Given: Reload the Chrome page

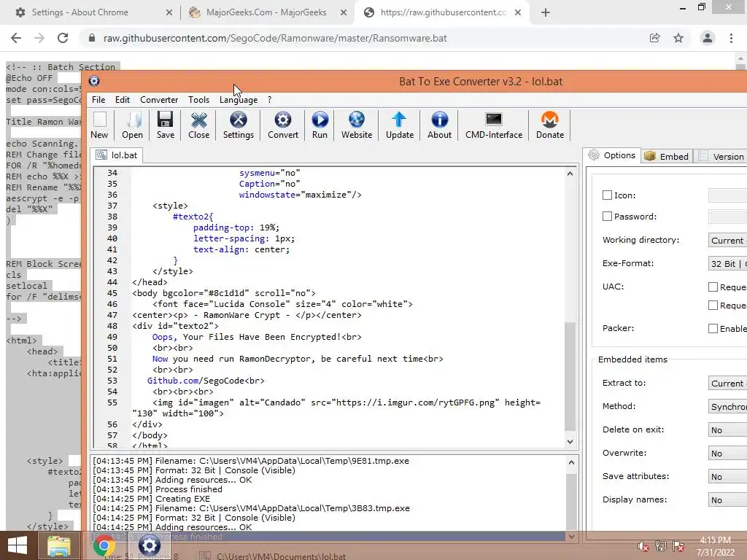Looking at the screenshot, I should pyautogui.click(x=63, y=38).
